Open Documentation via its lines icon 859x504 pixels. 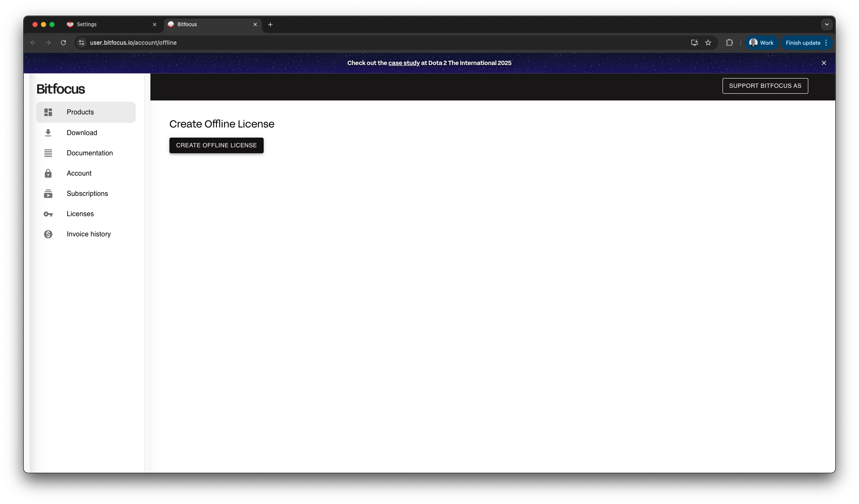point(48,153)
